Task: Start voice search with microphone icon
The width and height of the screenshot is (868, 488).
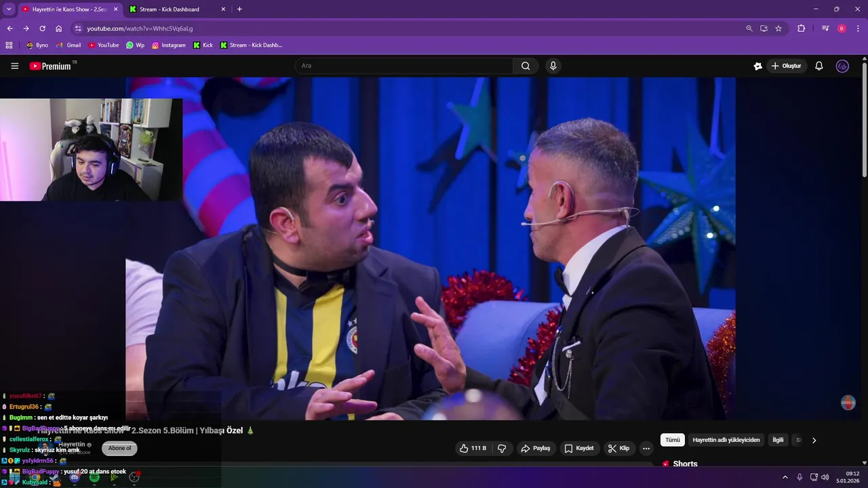Action: 553,66
